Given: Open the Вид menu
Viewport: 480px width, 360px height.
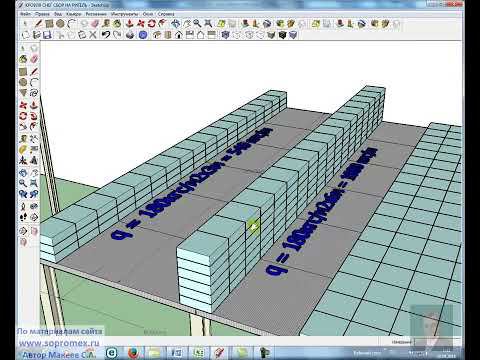Looking at the screenshot, I should click(x=58, y=14).
